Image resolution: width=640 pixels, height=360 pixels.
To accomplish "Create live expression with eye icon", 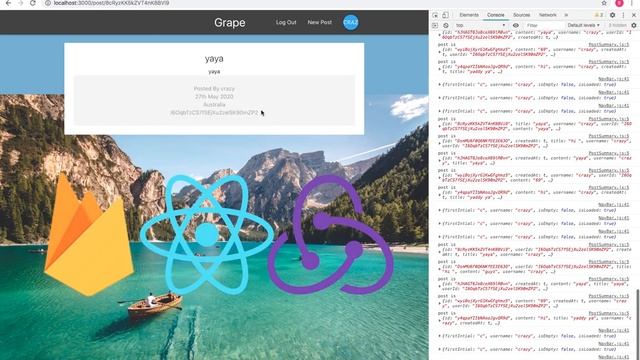I will point(516,25).
